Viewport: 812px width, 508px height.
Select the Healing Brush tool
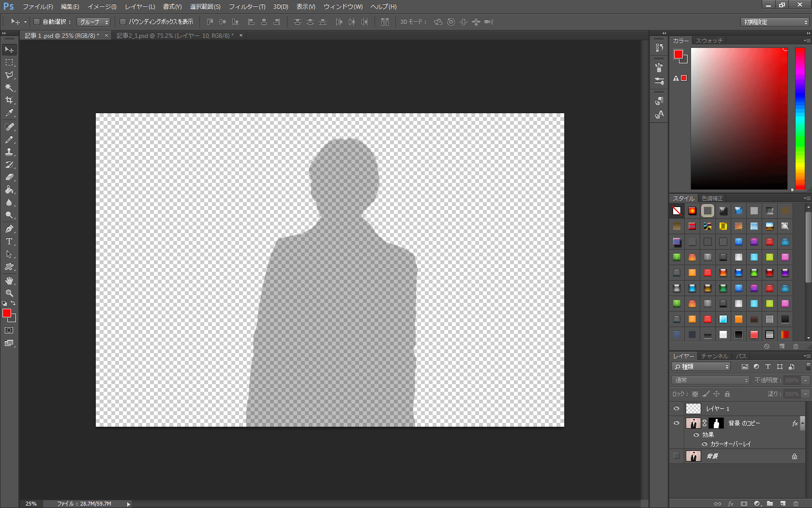coord(9,127)
